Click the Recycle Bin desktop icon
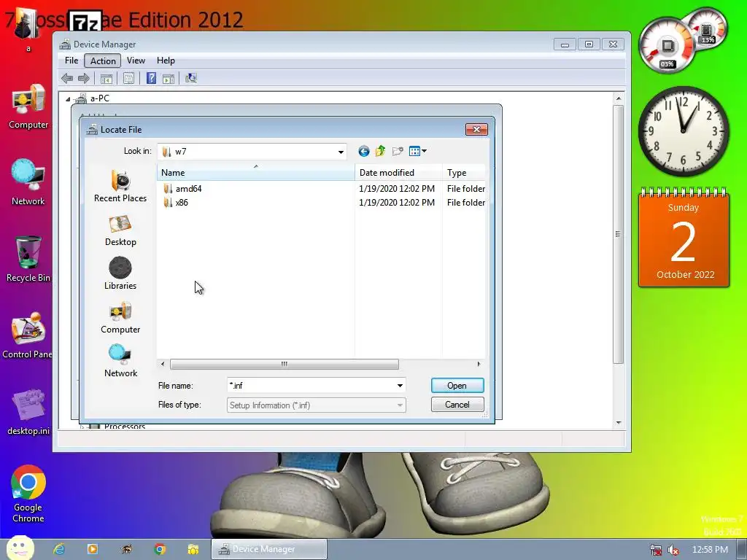Image resolution: width=747 pixels, height=560 pixels. (x=28, y=259)
